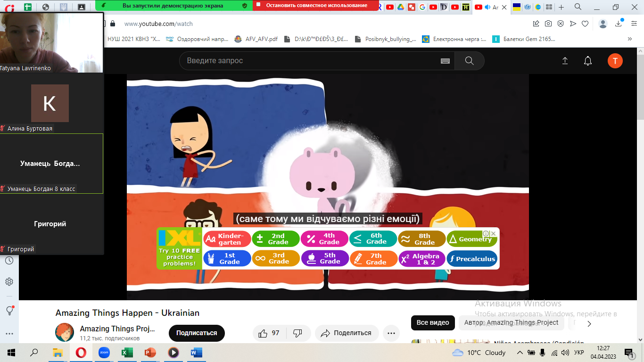This screenshot has width=644, height=362.
Task: Open more actions ellipsis under video
Action: click(391, 333)
